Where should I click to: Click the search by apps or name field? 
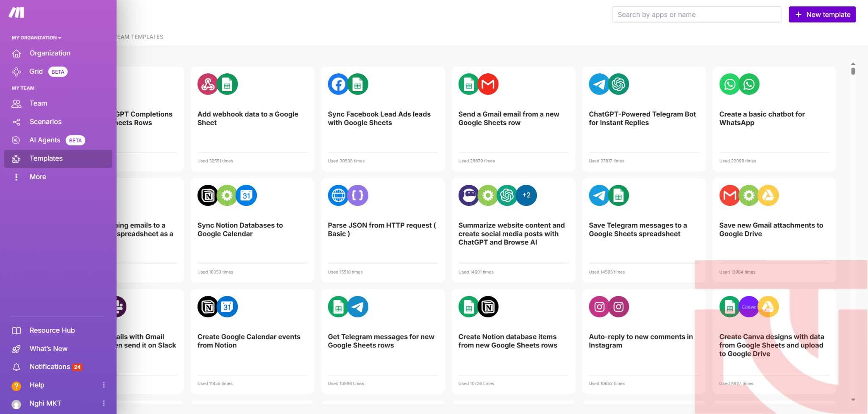(697, 14)
